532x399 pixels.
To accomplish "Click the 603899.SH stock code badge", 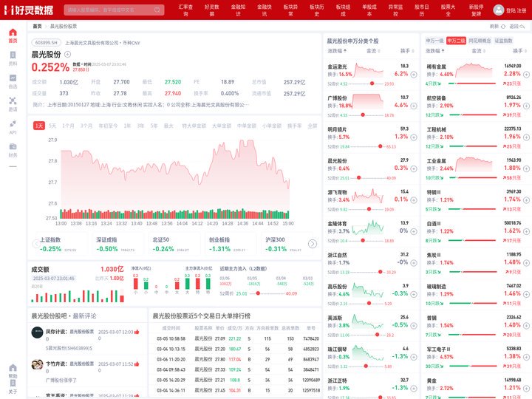I will [47, 43].
